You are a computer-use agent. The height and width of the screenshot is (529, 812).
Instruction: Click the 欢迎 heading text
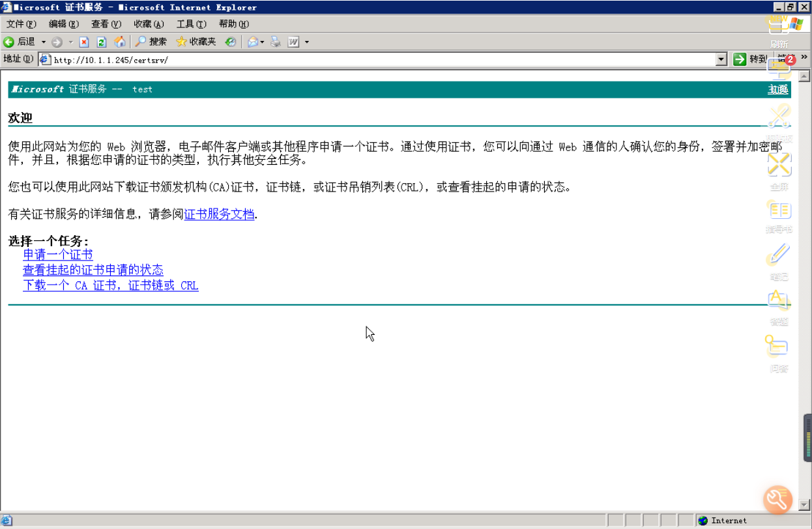(x=20, y=118)
